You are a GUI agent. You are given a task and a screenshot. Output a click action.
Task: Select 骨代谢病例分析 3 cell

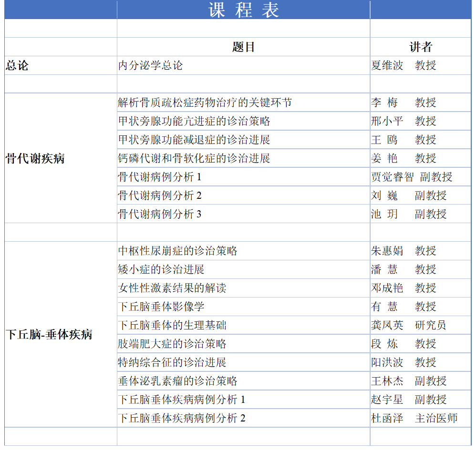(243, 214)
